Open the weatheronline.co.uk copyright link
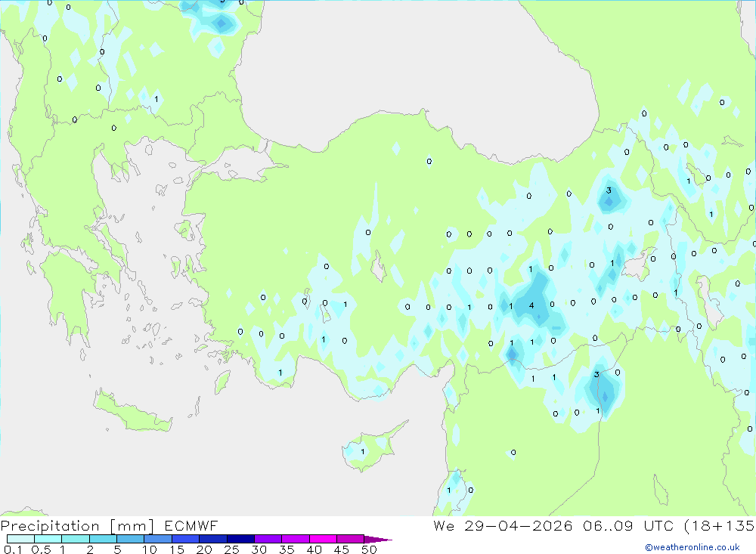Viewport: 756px width, 554px height. (692, 547)
